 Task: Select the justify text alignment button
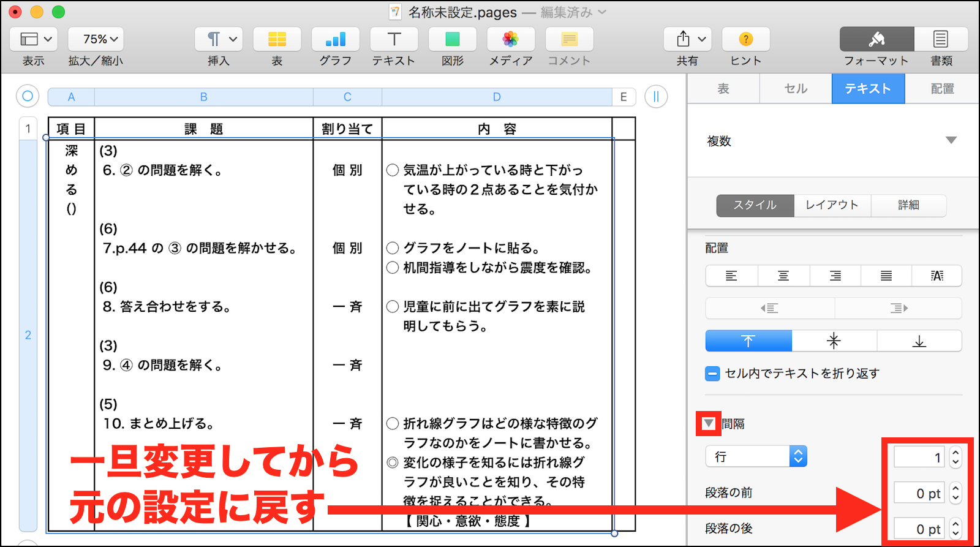(886, 276)
